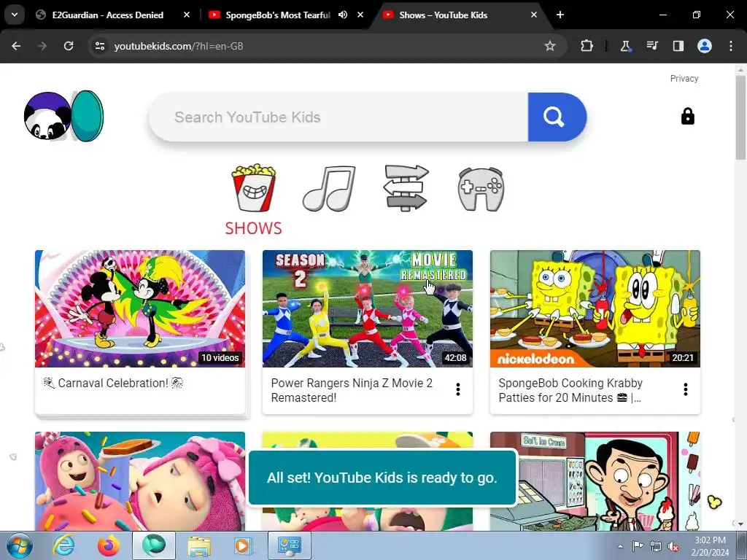
Task: Go forward with the forward arrow
Action: point(42,46)
